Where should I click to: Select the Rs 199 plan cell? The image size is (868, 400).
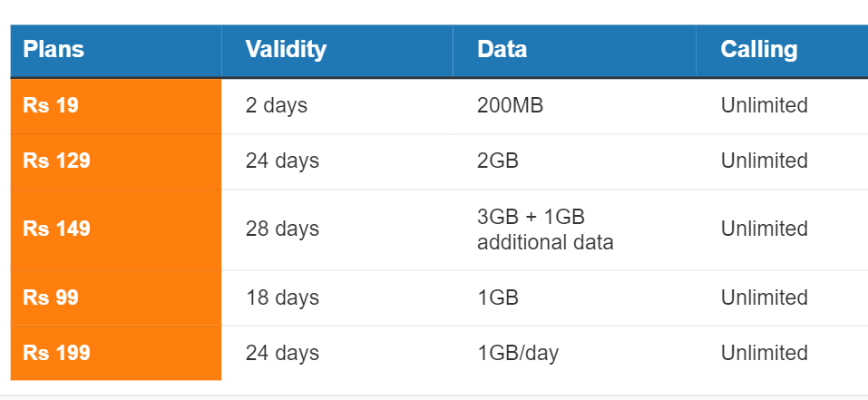[x=56, y=354]
